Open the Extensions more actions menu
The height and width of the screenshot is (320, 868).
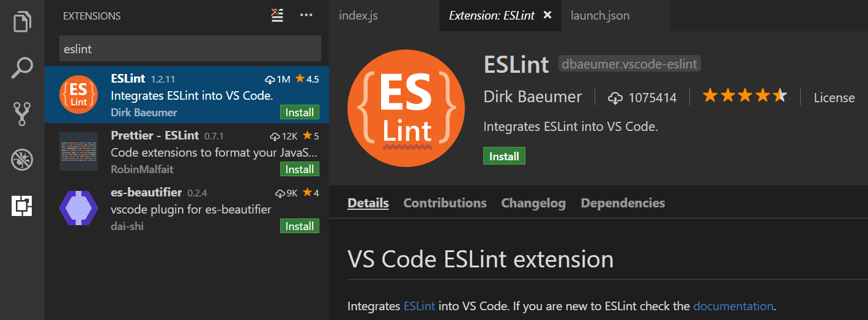tap(306, 15)
